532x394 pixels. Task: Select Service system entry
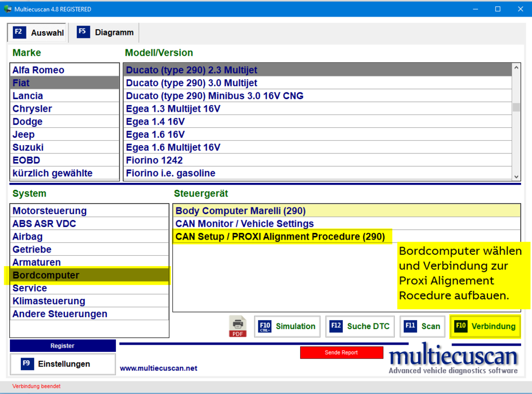(x=89, y=288)
